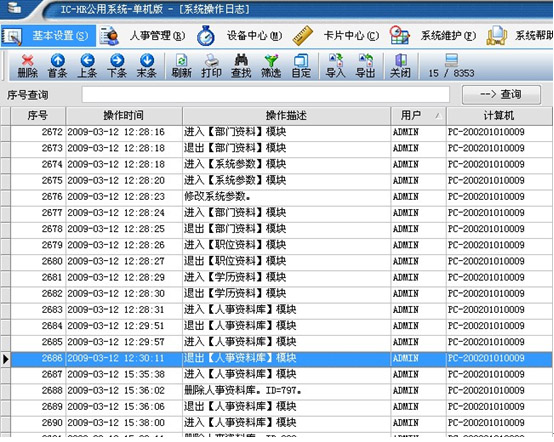Click 删除人事资料库。ID=797。 description
Screen dimensions: 554x442
243,391
